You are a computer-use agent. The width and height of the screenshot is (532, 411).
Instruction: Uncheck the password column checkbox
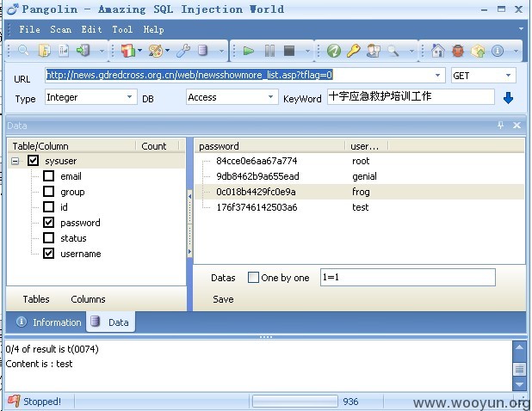[x=48, y=223]
